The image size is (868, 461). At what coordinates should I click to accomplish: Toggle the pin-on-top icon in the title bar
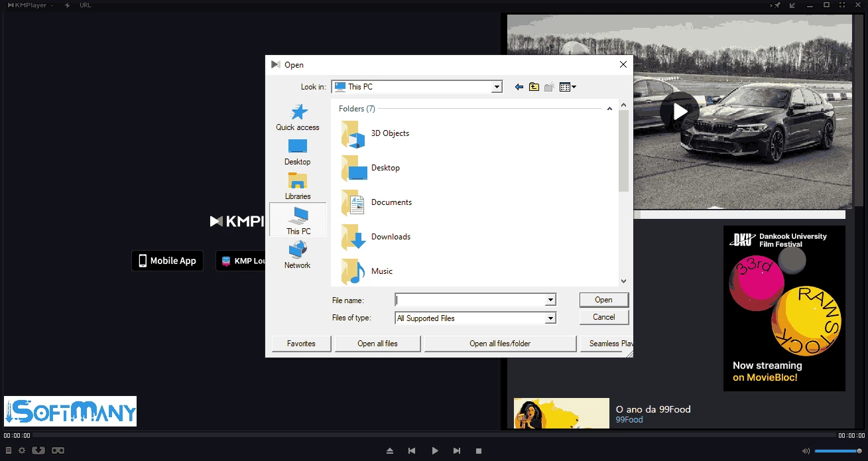(x=776, y=5)
